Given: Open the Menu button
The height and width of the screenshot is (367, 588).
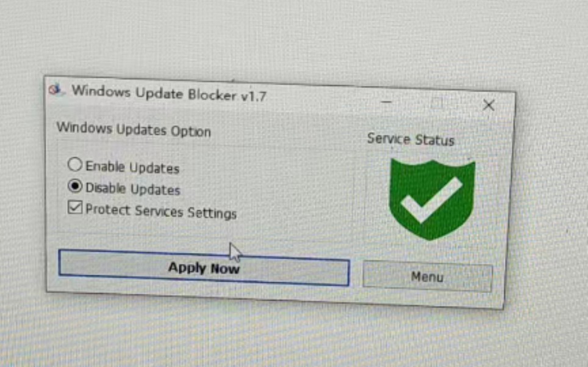Looking at the screenshot, I should (427, 277).
